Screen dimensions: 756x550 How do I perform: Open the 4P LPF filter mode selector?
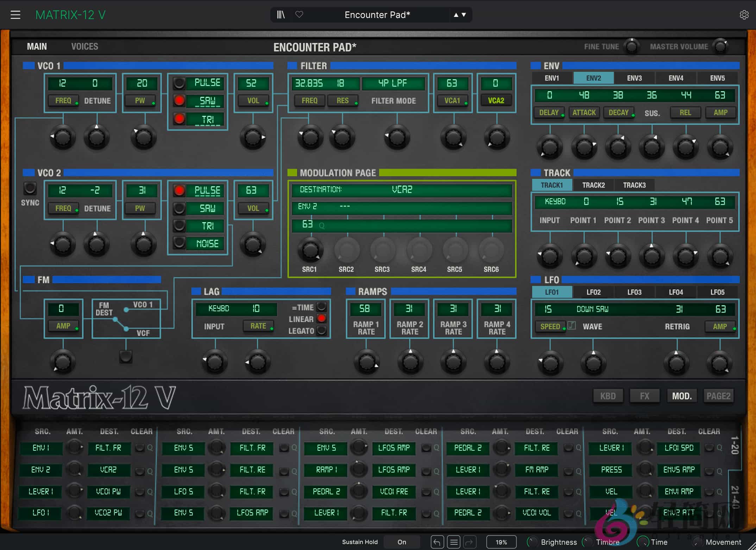393,83
